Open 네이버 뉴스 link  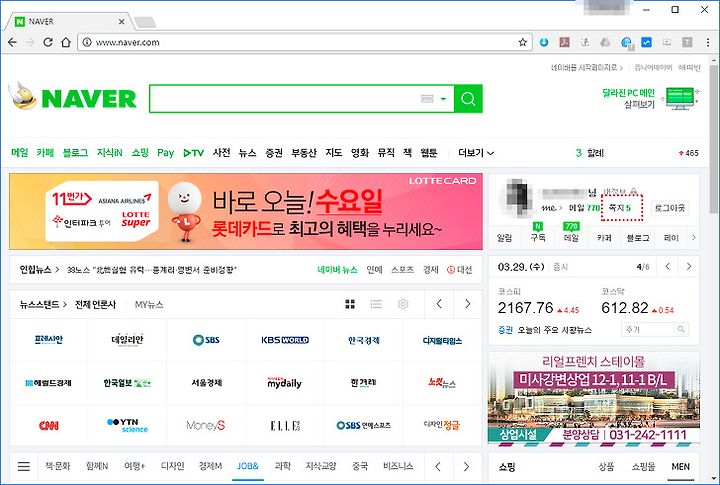(338, 270)
